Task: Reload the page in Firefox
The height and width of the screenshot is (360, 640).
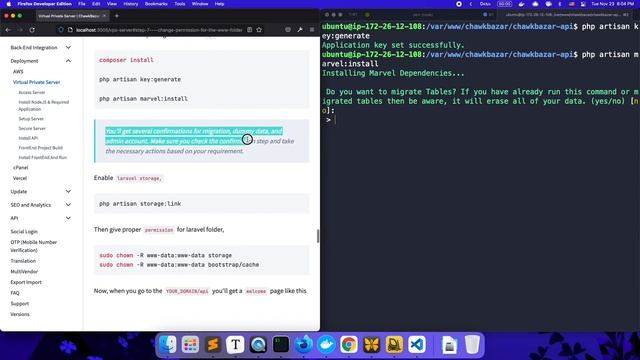Action: 32,30
